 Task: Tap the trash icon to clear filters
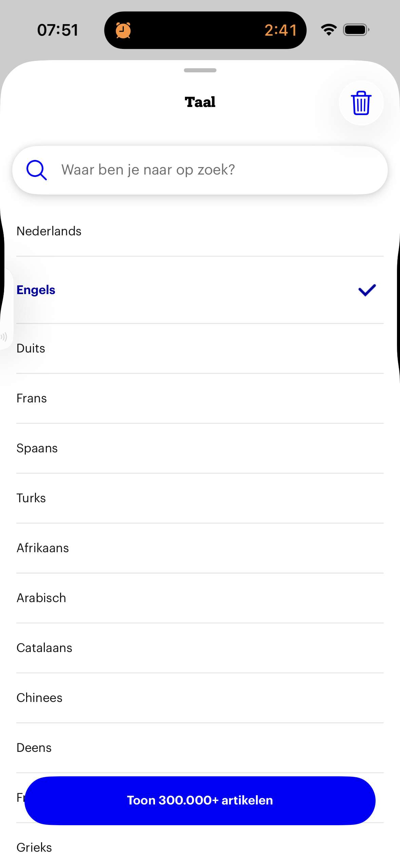tap(361, 103)
